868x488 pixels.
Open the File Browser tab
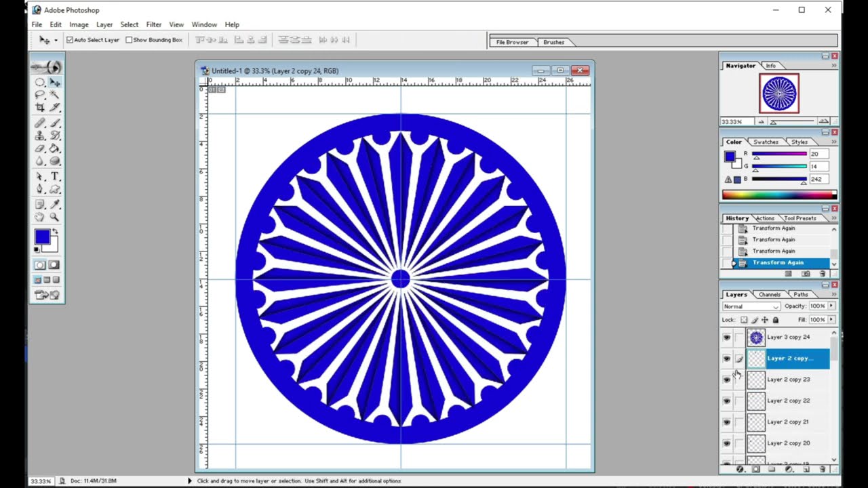[512, 42]
